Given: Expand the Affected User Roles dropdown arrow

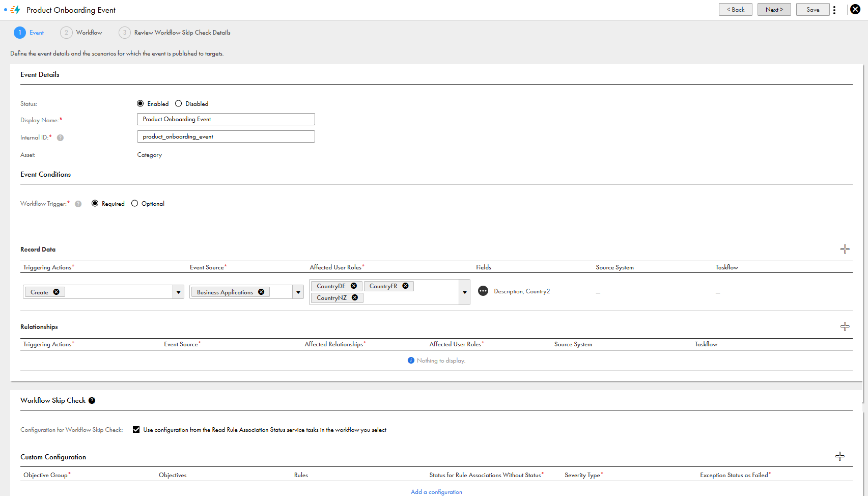Looking at the screenshot, I should (x=464, y=292).
